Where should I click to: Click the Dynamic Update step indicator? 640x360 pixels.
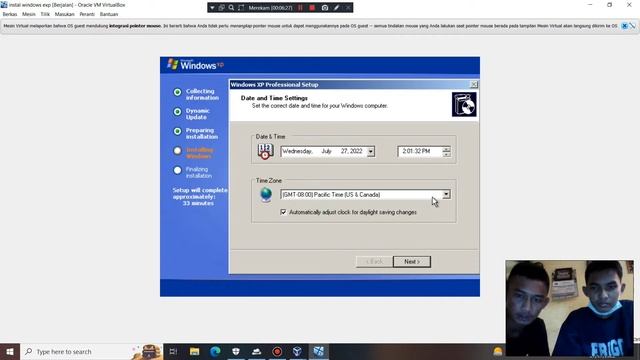[x=177, y=111]
